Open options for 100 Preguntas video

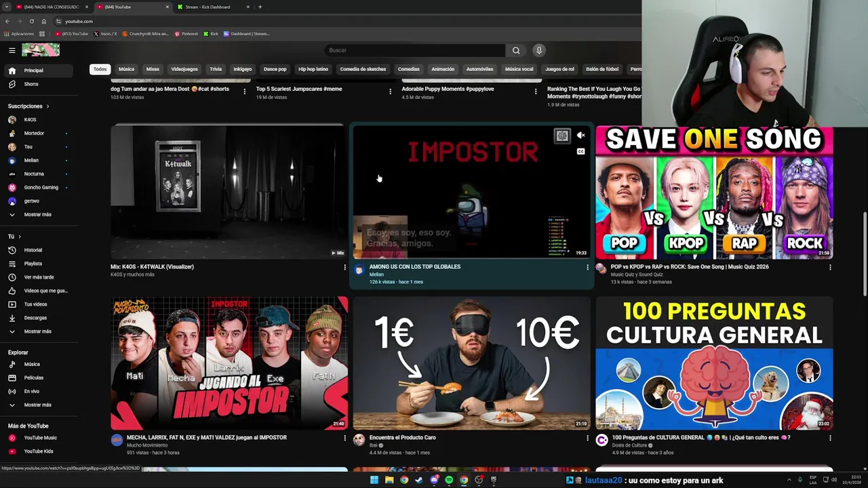(829, 438)
